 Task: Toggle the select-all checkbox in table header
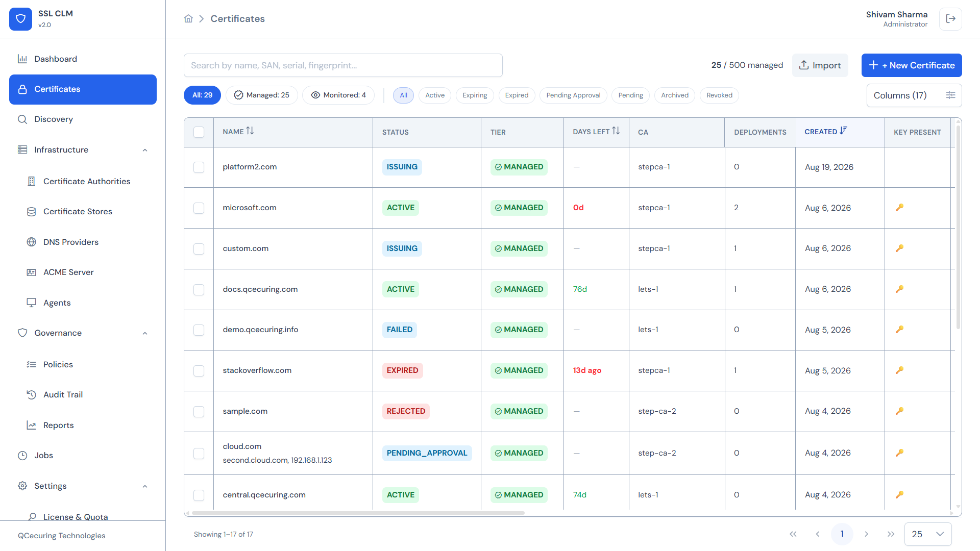pos(199,132)
